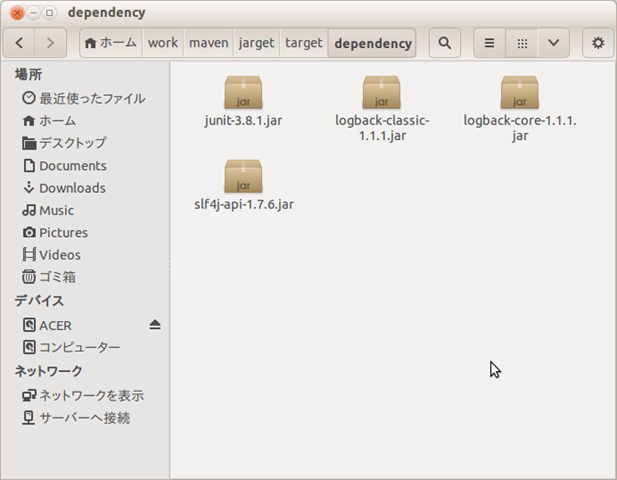Switch to list view

tap(489, 43)
